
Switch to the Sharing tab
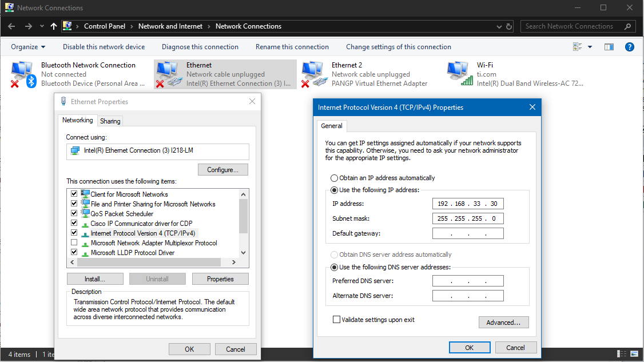coord(110,121)
